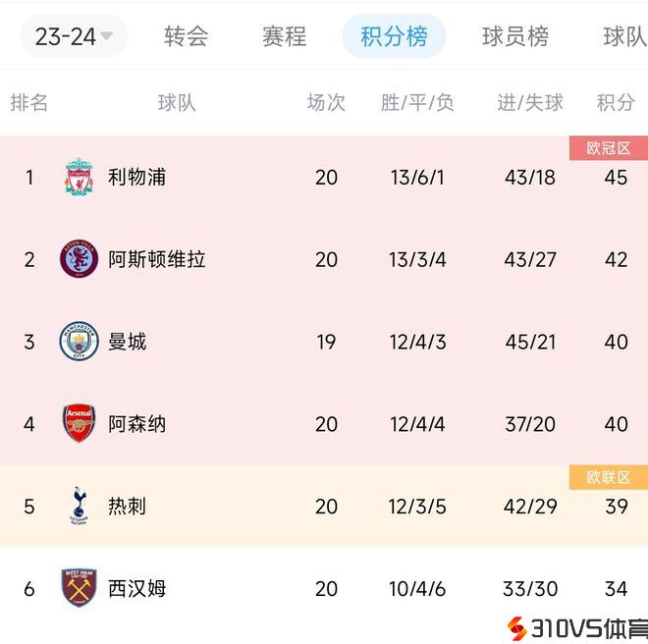
Task: Open the partially visible 球队 tab
Action: pyautogui.click(x=625, y=37)
